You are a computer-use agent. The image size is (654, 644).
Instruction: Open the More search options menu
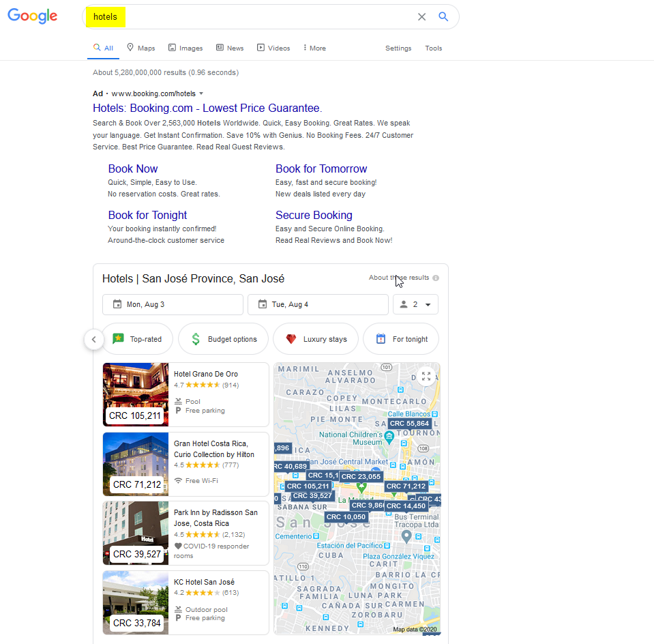[x=315, y=48]
